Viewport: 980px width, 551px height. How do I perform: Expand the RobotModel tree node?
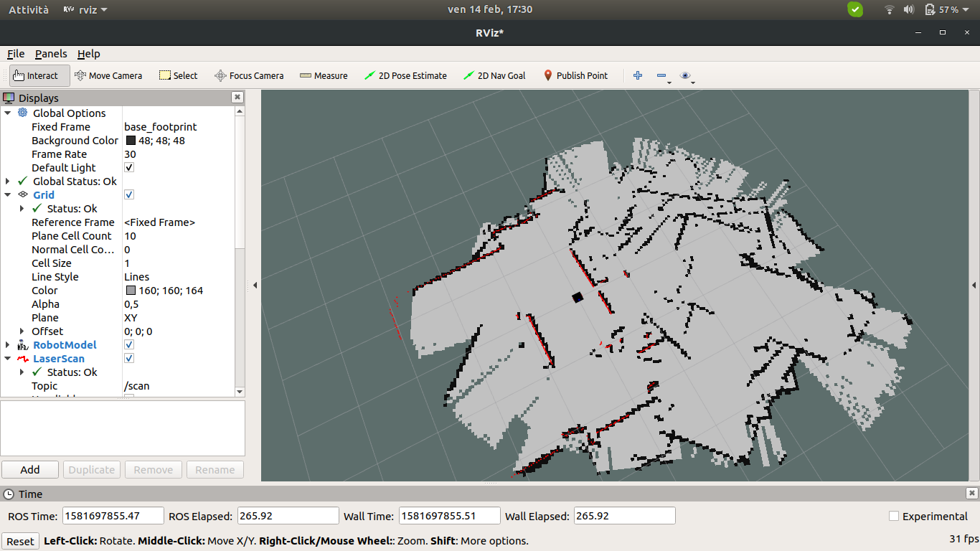[x=8, y=344]
